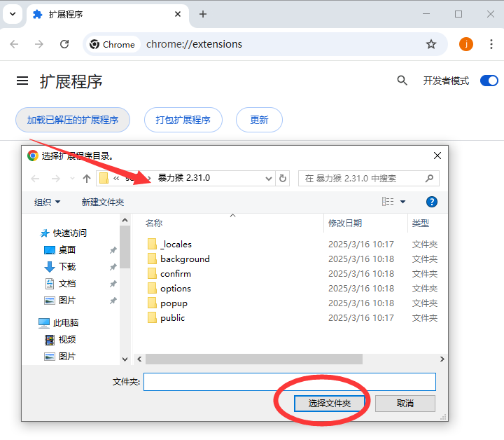The height and width of the screenshot is (440, 504).
Task: Open the view options dropdown arrow
Action: tap(402, 202)
